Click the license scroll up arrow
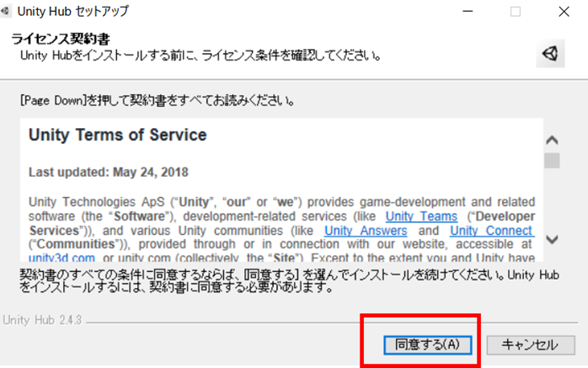Screen dimensions: 588x368 552,141
